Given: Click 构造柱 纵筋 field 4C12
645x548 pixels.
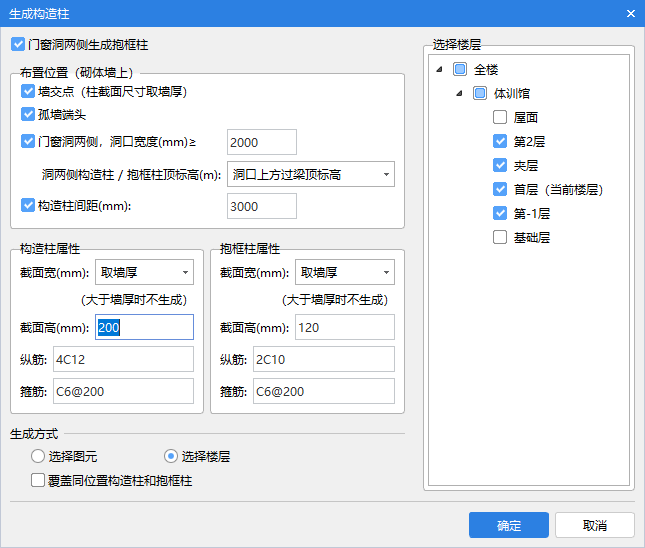Looking at the screenshot, I should pyautogui.click(x=123, y=359).
